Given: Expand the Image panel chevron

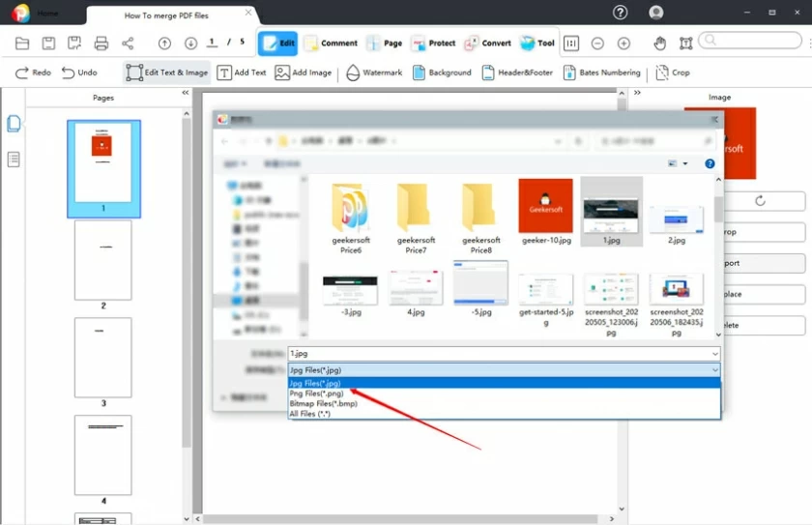Looking at the screenshot, I should (x=637, y=93).
